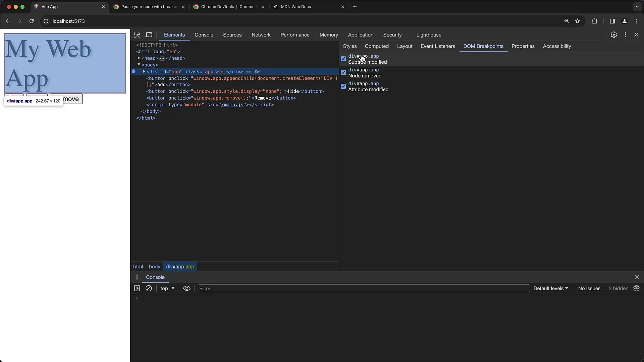Click the close console panel button
The height and width of the screenshot is (362, 644).
pos(637,277)
